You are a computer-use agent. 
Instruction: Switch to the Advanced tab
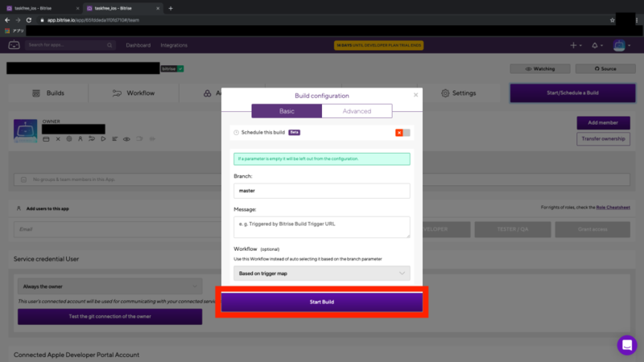click(x=357, y=111)
